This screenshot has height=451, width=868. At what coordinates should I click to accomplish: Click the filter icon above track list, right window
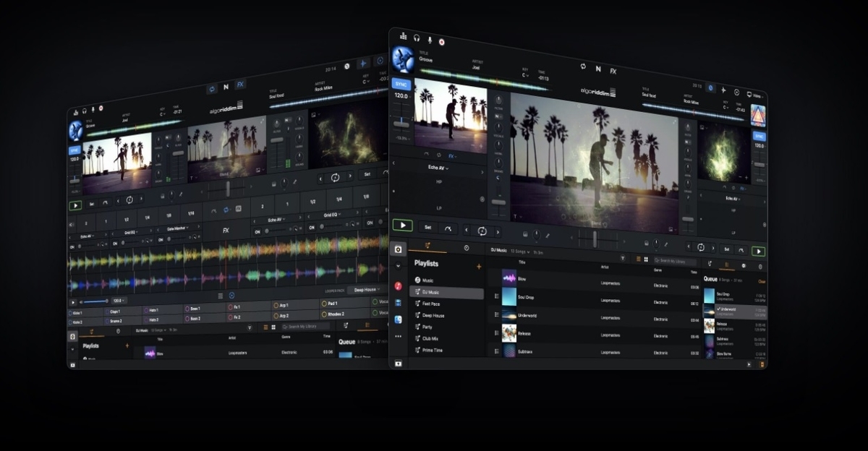623,258
